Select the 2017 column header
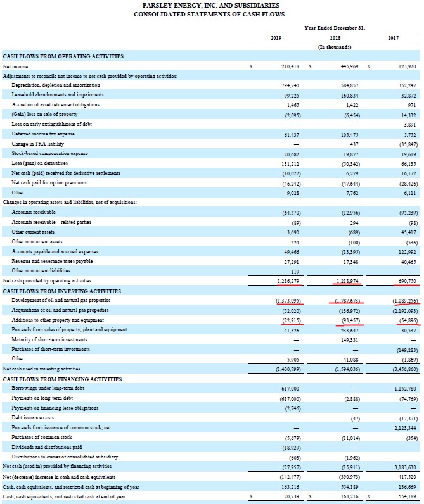The image size is (424, 504). pos(394,37)
